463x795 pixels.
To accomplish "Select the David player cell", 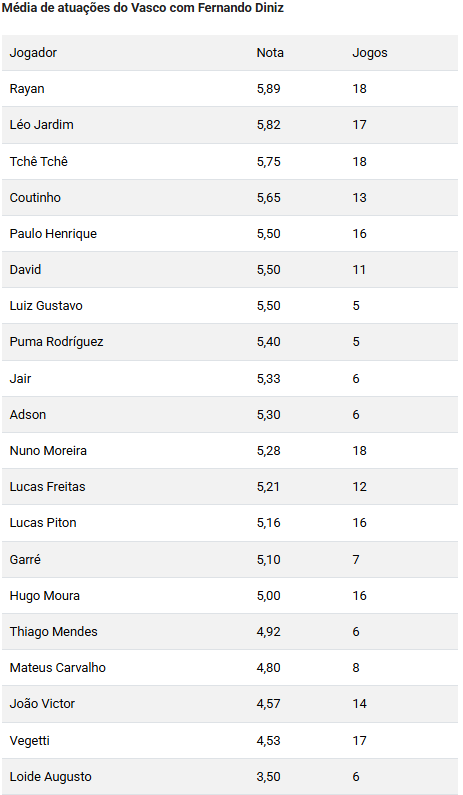I will click(25, 270).
